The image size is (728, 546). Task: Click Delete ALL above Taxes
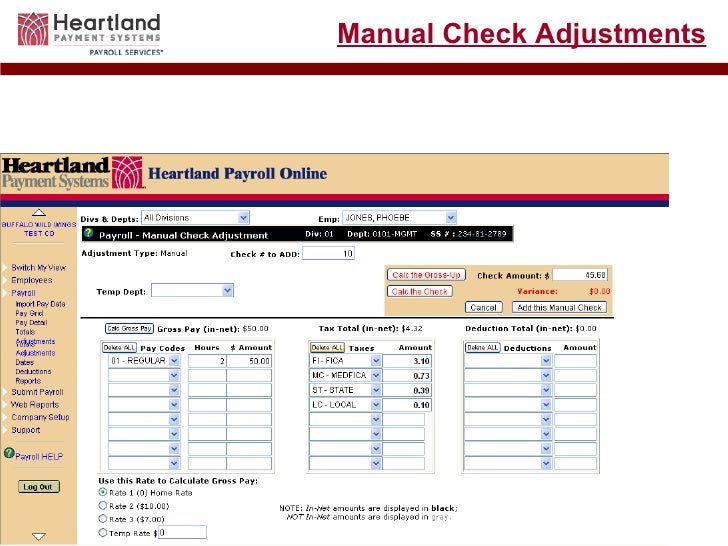tap(327, 347)
